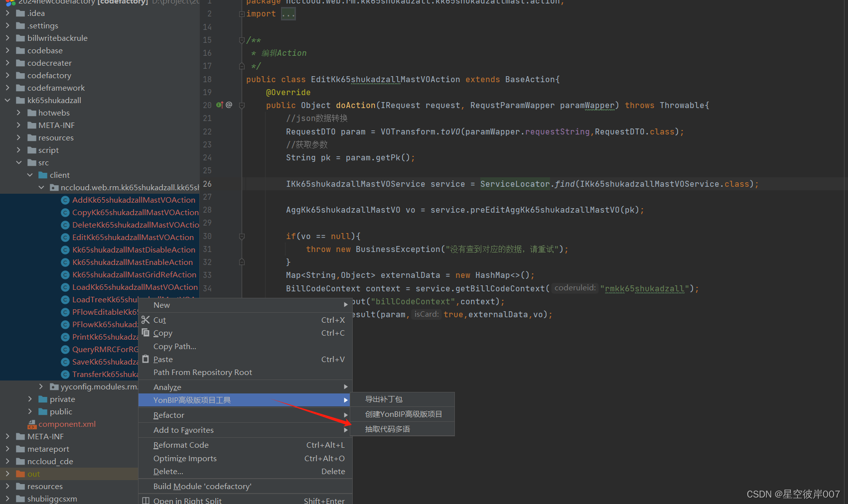The height and width of the screenshot is (504, 848).
Task: Select 创建YonBIP高级版项目 submenu entry
Action: 403,414
